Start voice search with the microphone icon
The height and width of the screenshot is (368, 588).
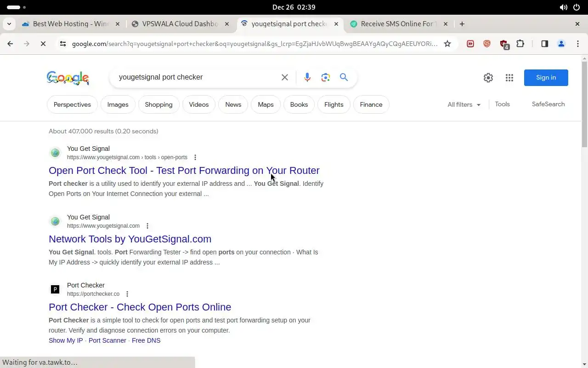307,77
